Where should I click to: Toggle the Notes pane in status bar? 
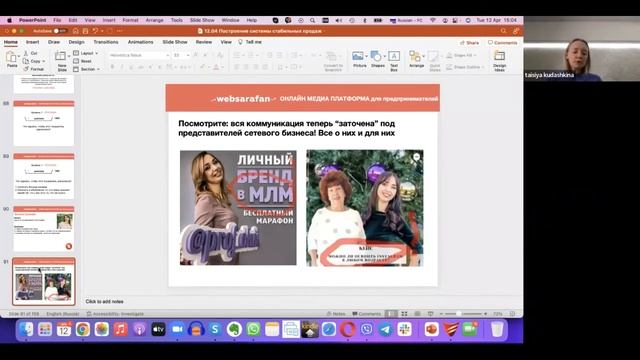point(336,314)
